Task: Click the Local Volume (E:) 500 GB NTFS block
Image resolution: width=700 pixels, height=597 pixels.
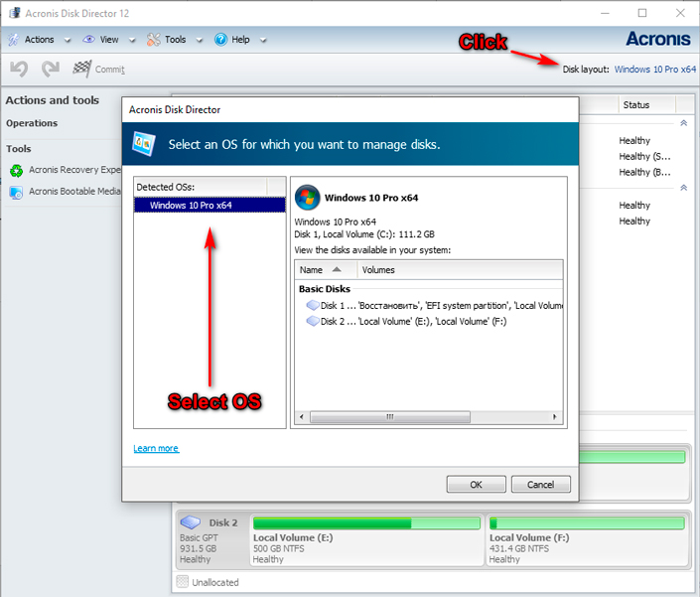Action: 367,539
